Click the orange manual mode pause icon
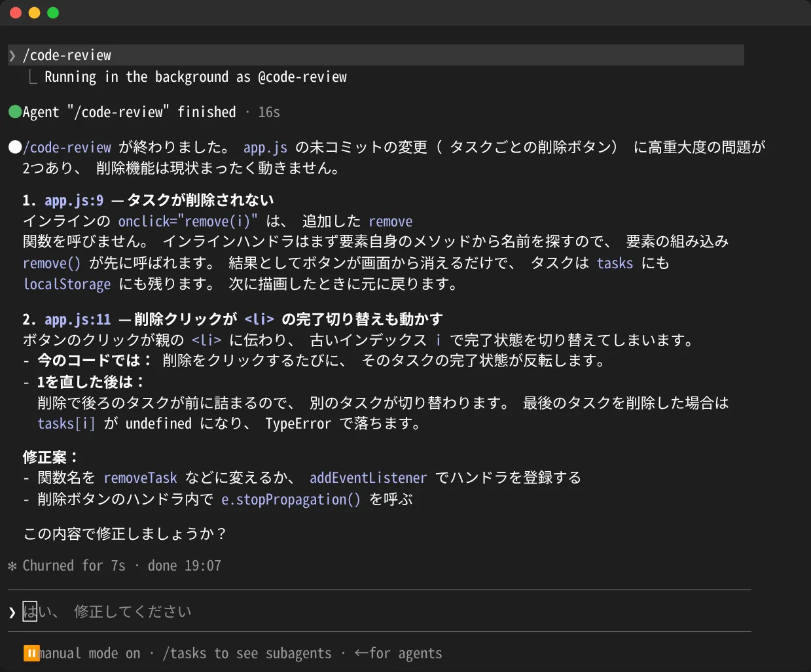The height and width of the screenshot is (672, 811). 31,653
